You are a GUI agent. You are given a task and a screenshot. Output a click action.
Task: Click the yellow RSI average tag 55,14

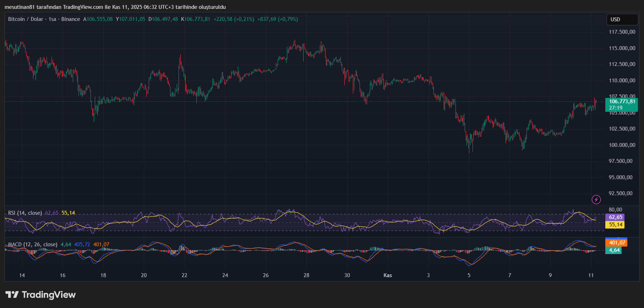pos(616,225)
